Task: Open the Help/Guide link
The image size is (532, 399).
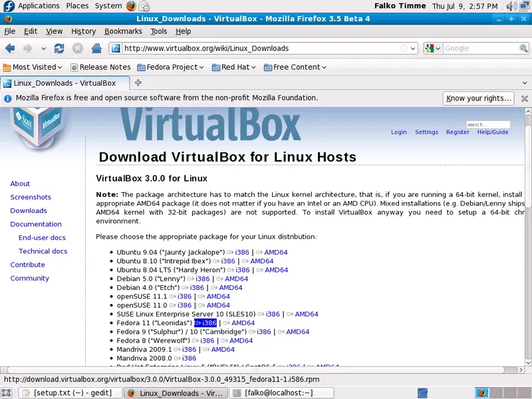Action: point(493,132)
